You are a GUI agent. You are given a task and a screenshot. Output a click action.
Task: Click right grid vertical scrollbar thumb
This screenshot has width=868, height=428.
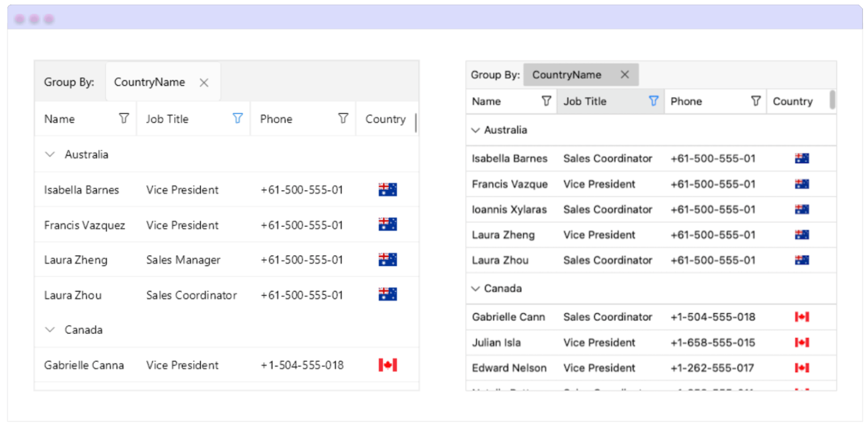(x=832, y=100)
